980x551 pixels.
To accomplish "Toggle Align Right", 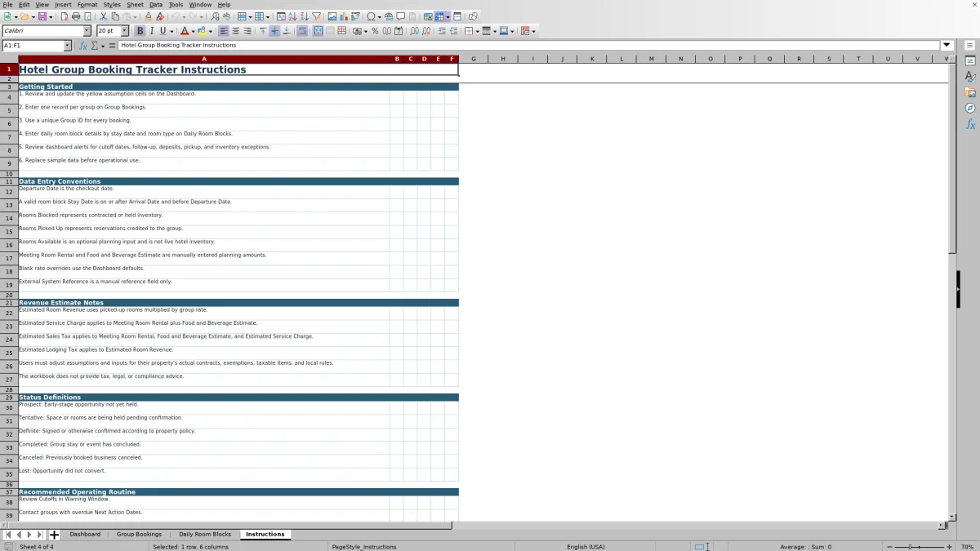I will pyautogui.click(x=247, y=31).
